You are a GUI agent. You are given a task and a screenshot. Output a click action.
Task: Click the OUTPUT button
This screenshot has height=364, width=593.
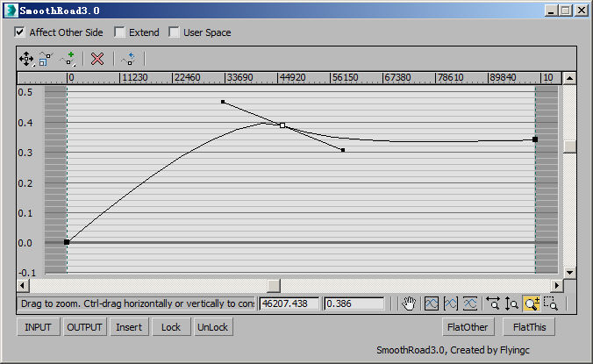85,327
